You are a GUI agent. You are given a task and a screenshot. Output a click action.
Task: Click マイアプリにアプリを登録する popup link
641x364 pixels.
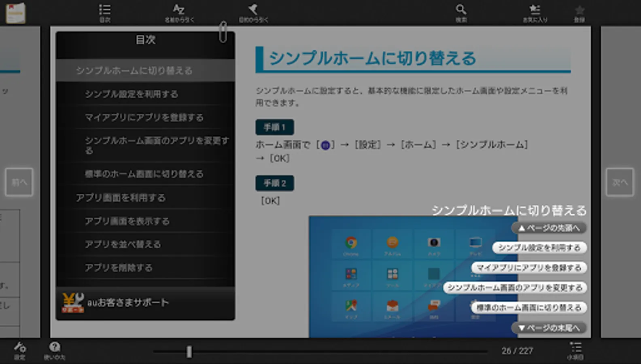click(529, 268)
